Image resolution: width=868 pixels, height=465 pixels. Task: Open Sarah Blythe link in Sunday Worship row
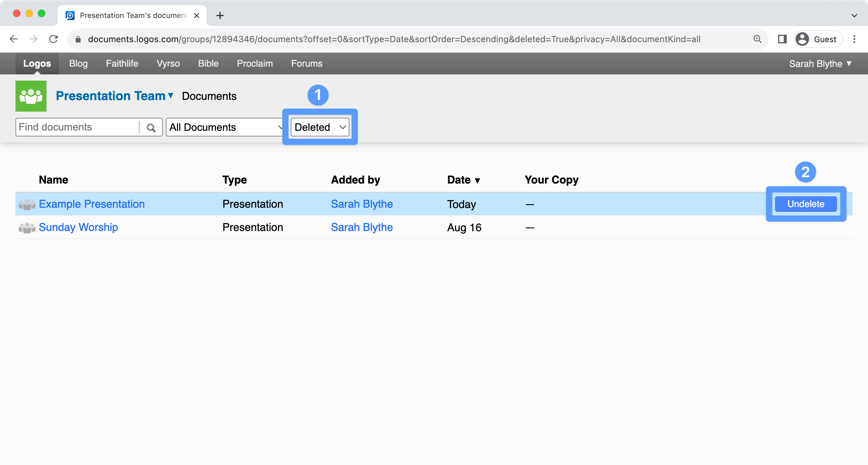coord(362,228)
